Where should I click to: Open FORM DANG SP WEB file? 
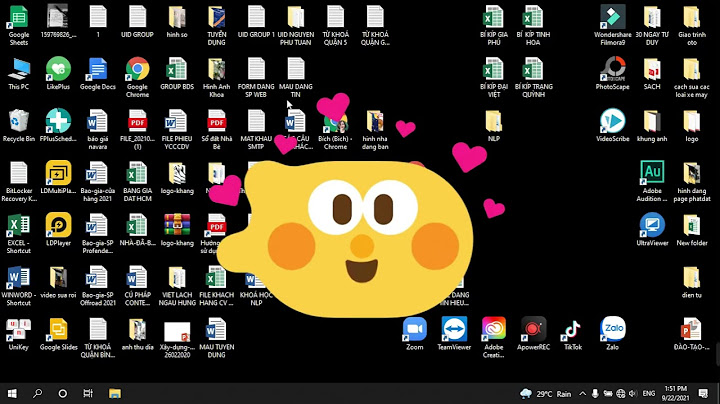(x=256, y=78)
